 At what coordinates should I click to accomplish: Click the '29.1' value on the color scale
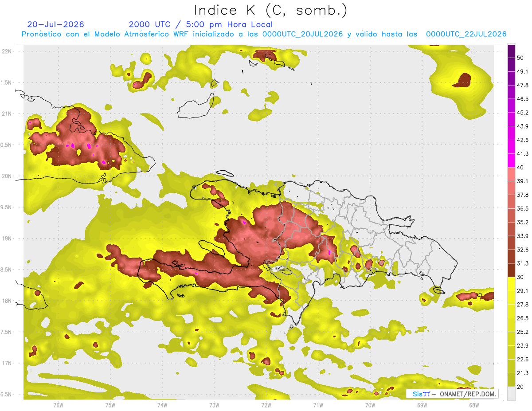[523, 291]
